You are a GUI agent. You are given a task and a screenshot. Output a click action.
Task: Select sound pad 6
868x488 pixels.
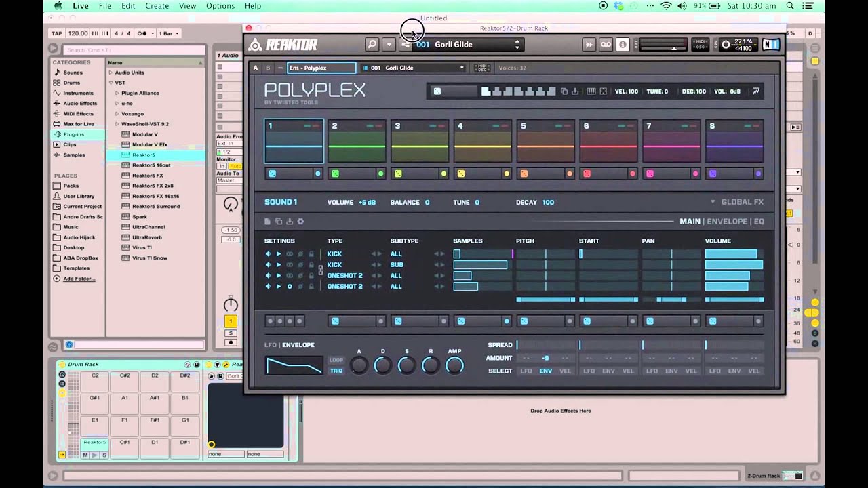(x=608, y=141)
